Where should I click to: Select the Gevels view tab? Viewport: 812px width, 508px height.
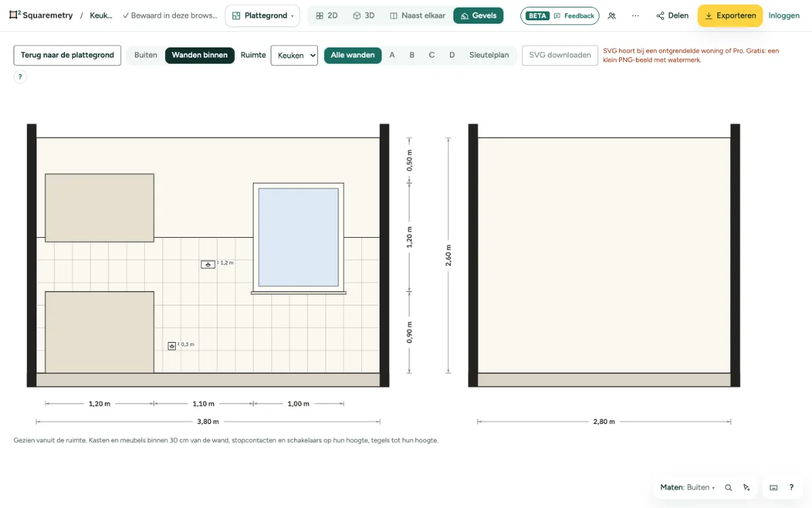pos(478,16)
